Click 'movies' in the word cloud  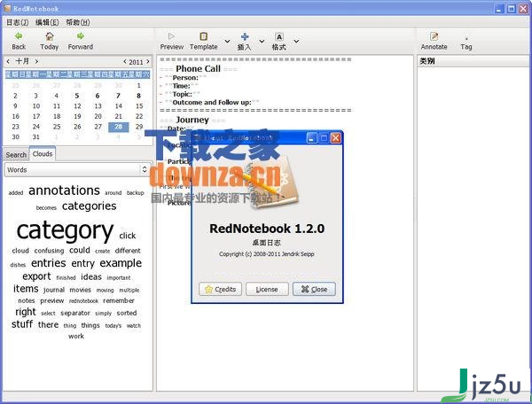(81, 290)
